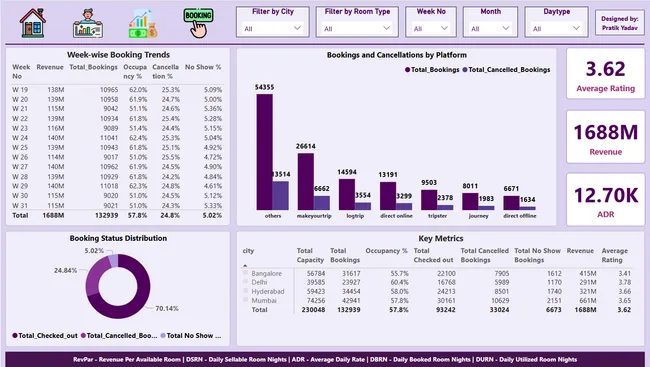Sort weekly table by Revenue header
Screen dimensions: 650x367
point(50,67)
